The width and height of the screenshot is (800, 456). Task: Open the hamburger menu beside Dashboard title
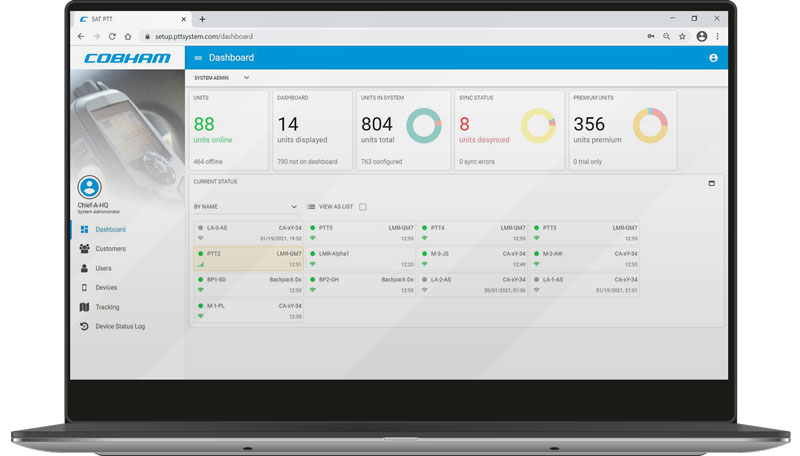pos(198,58)
